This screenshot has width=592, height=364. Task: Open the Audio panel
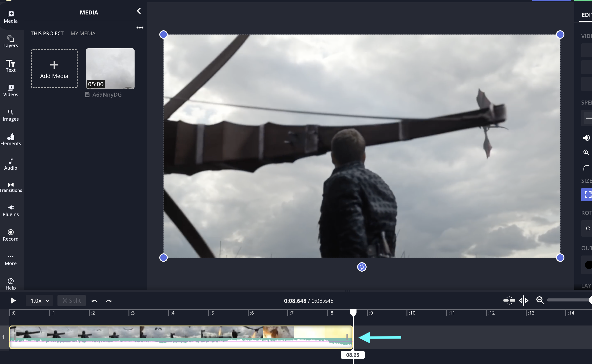tap(11, 164)
